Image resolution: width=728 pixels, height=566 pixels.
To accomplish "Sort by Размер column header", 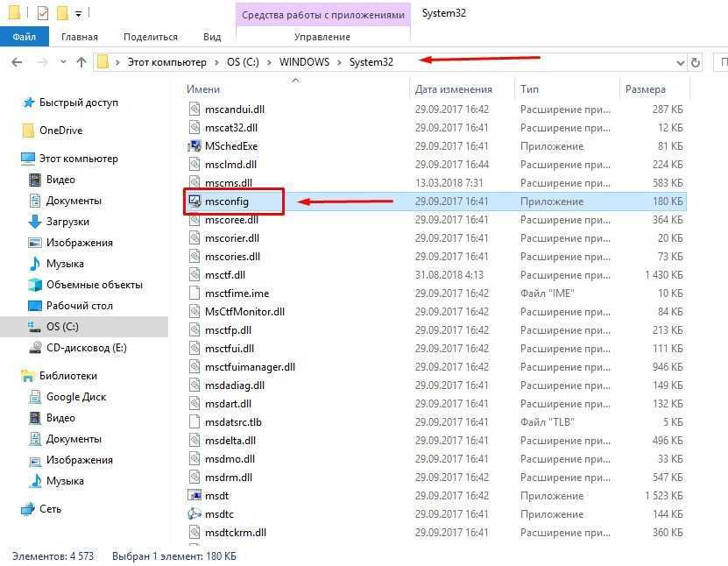I will (645, 89).
